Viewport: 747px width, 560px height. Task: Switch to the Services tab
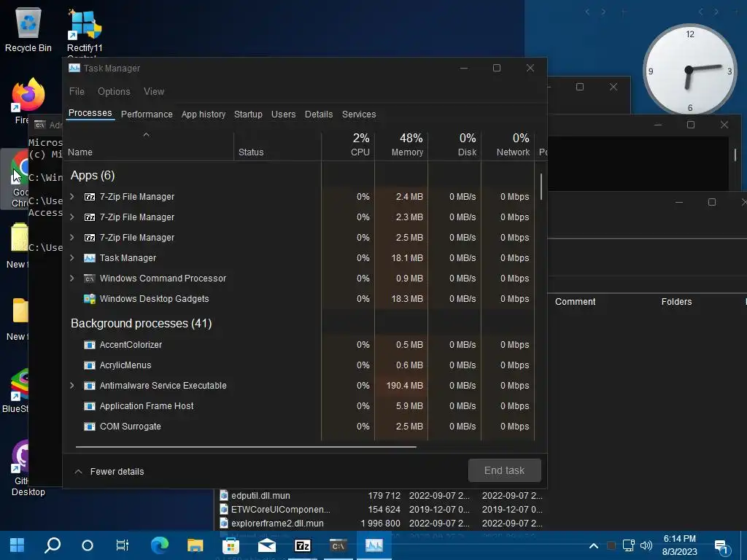click(x=359, y=114)
